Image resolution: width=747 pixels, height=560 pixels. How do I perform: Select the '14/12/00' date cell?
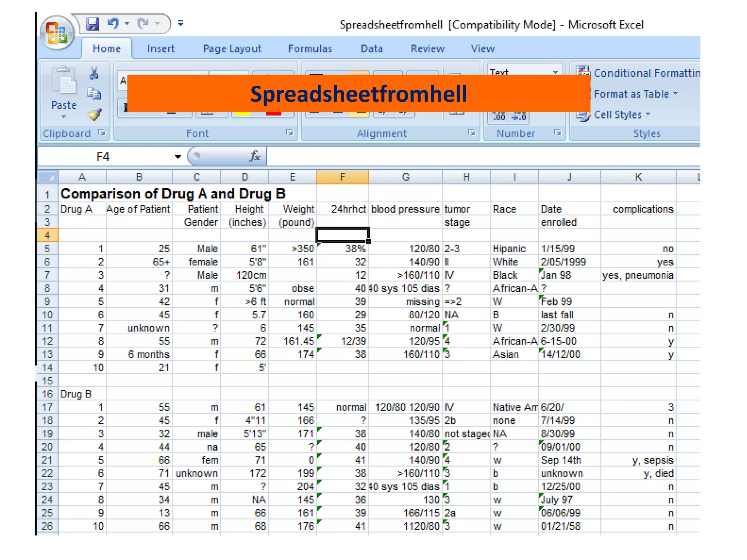click(x=569, y=354)
